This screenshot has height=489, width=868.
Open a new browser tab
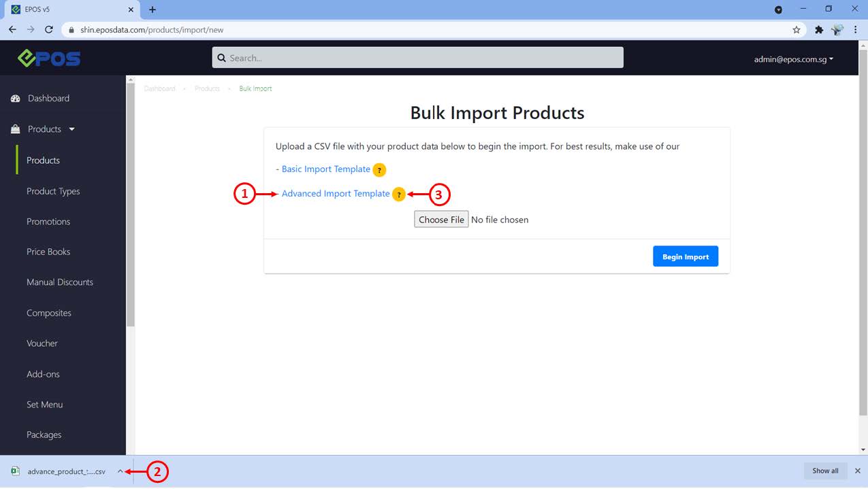(152, 10)
